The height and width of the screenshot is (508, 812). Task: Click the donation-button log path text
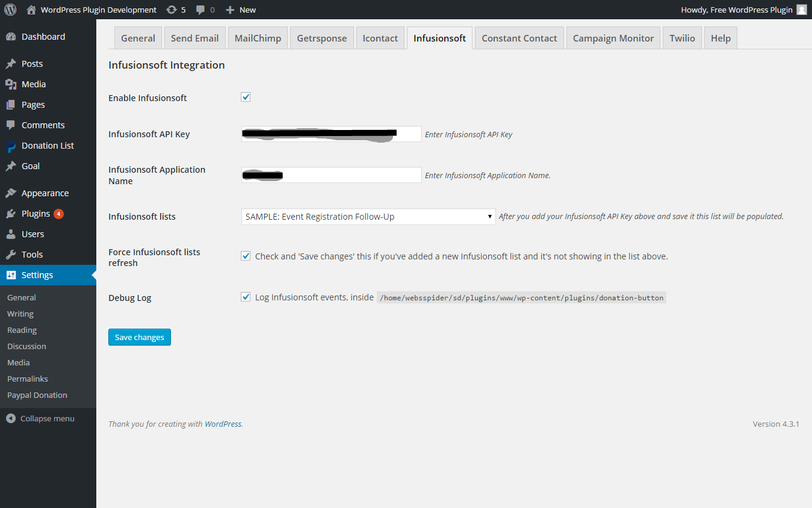[521, 297]
